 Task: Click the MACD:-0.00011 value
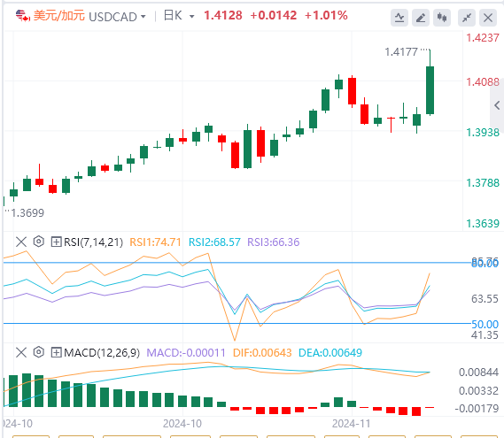[x=186, y=353]
